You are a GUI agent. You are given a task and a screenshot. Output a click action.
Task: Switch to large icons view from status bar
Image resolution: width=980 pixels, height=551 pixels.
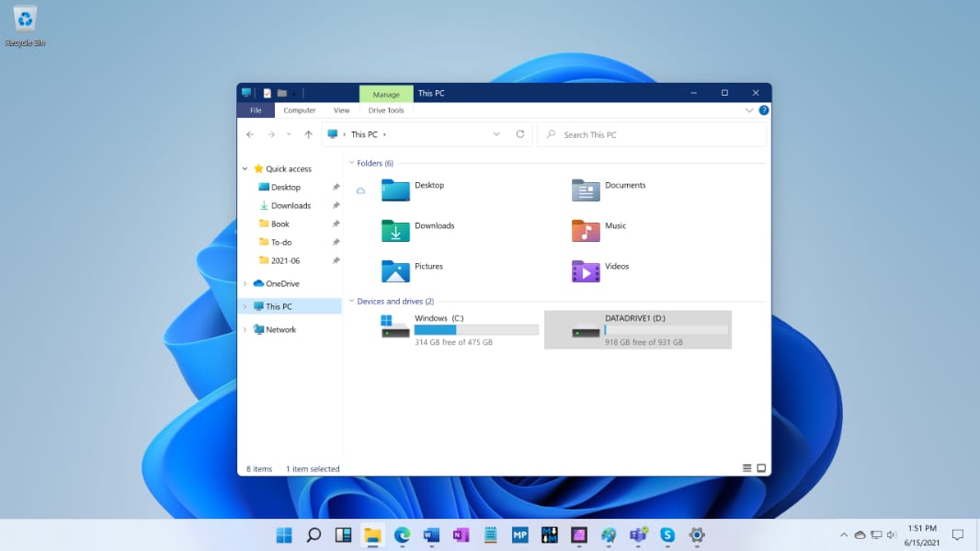(x=761, y=467)
